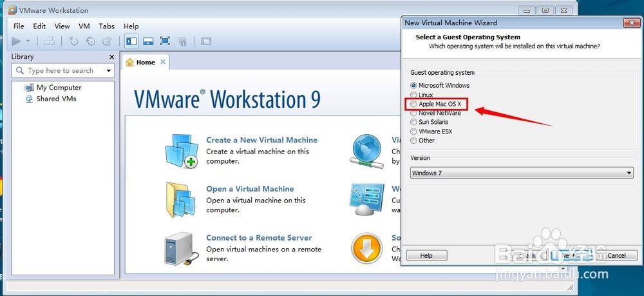The image size is (644, 296).
Task: Click the wizard Cancel button
Action: click(616, 256)
